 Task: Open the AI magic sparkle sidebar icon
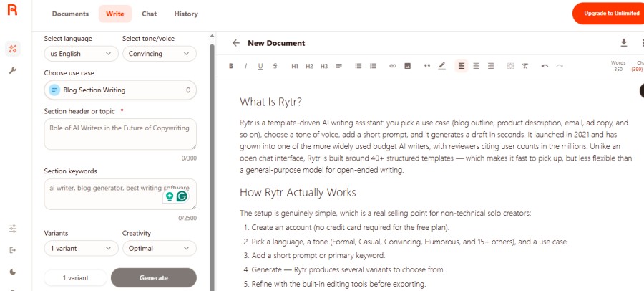(x=13, y=49)
